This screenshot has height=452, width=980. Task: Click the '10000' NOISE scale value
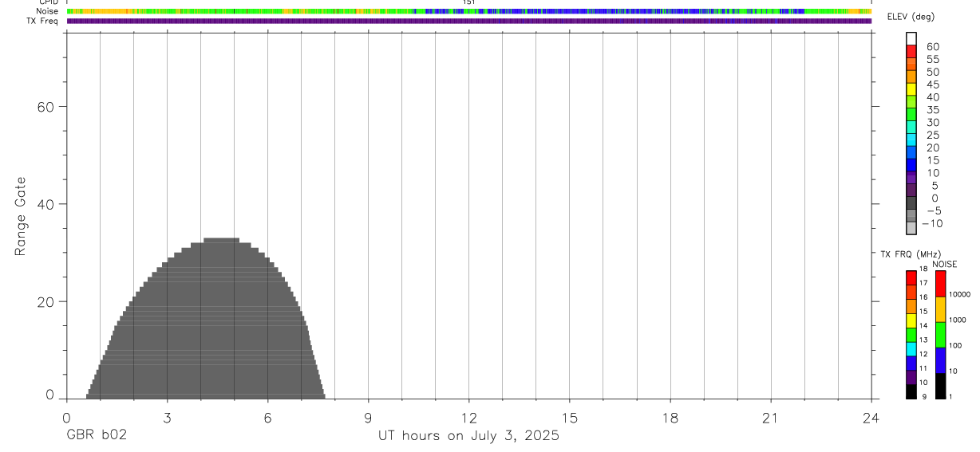click(x=959, y=294)
